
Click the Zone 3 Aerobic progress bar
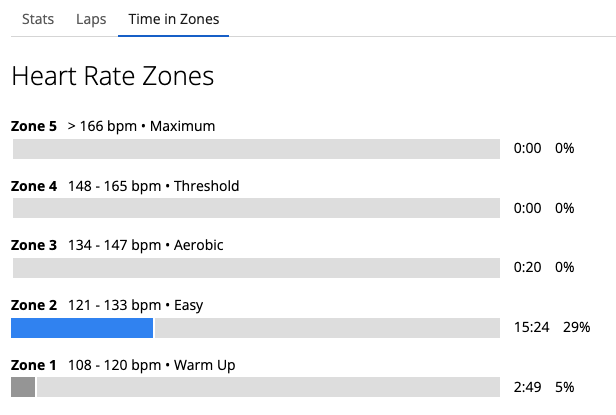coord(256,268)
